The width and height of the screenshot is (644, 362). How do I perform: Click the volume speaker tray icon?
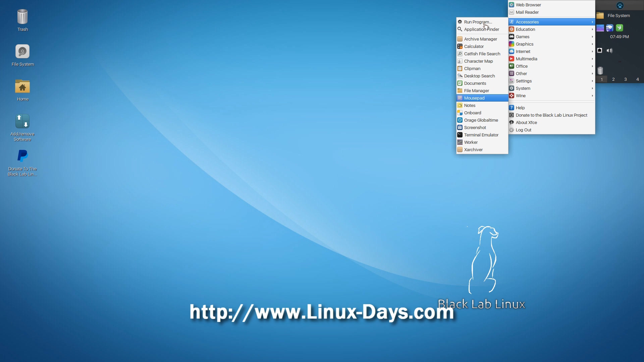pos(610,51)
